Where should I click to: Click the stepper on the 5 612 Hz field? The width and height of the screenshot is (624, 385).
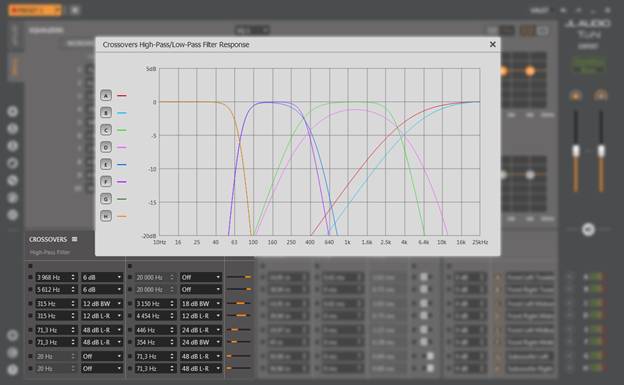tap(73, 289)
